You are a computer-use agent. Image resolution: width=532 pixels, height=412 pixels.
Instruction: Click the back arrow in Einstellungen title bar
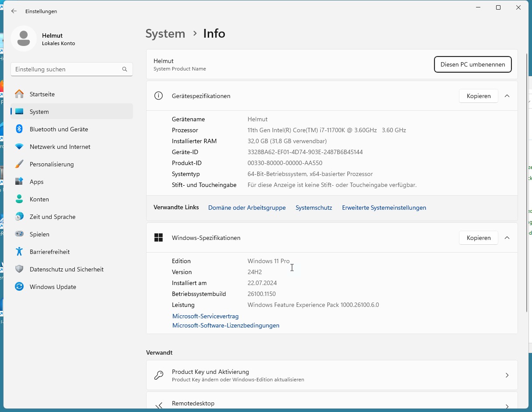click(14, 11)
